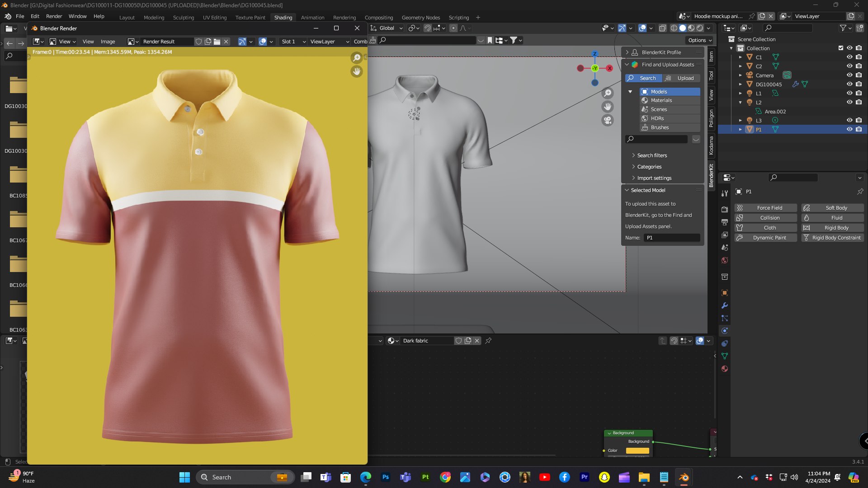The image size is (868, 488).
Task: Toggle X-ray mode in viewport header
Action: pos(663,28)
